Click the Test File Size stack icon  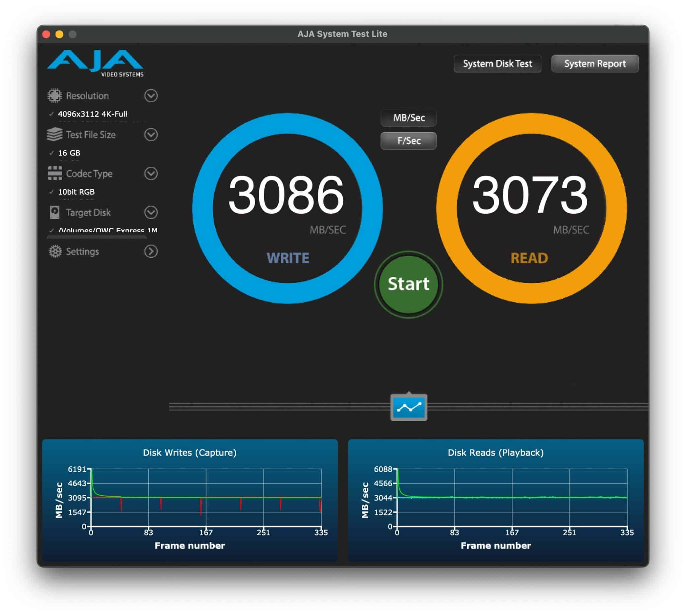pos(54,135)
